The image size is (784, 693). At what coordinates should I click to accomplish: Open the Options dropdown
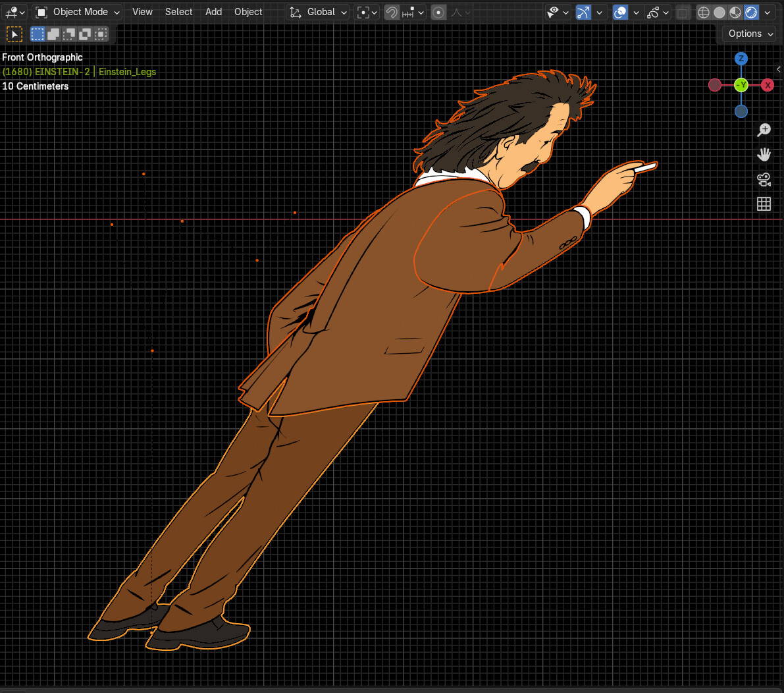[750, 34]
